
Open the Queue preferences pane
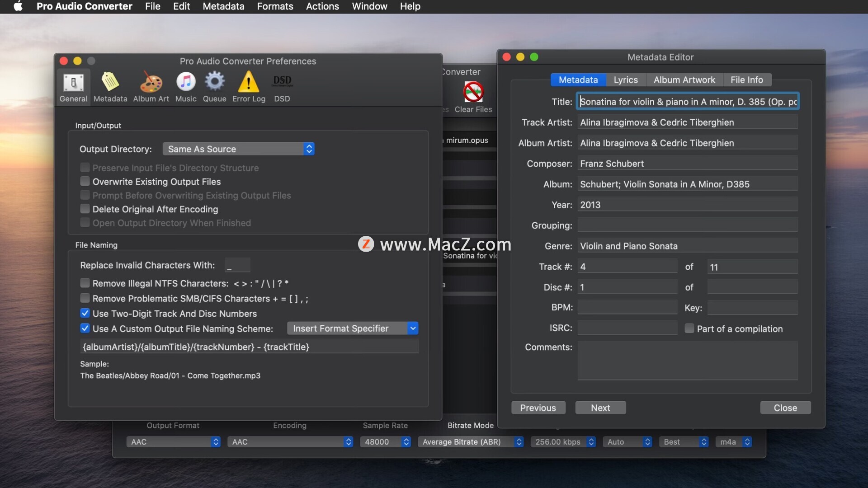(x=214, y=87)
